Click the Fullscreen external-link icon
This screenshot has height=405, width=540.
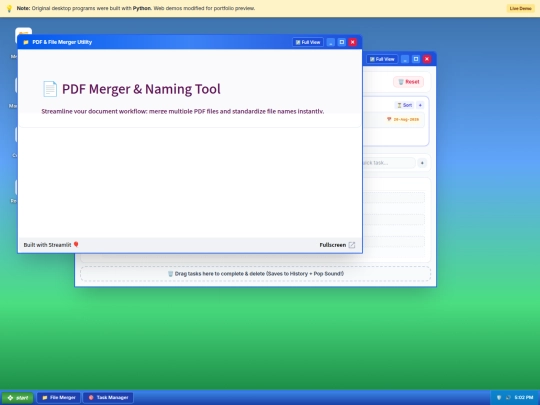352,245
